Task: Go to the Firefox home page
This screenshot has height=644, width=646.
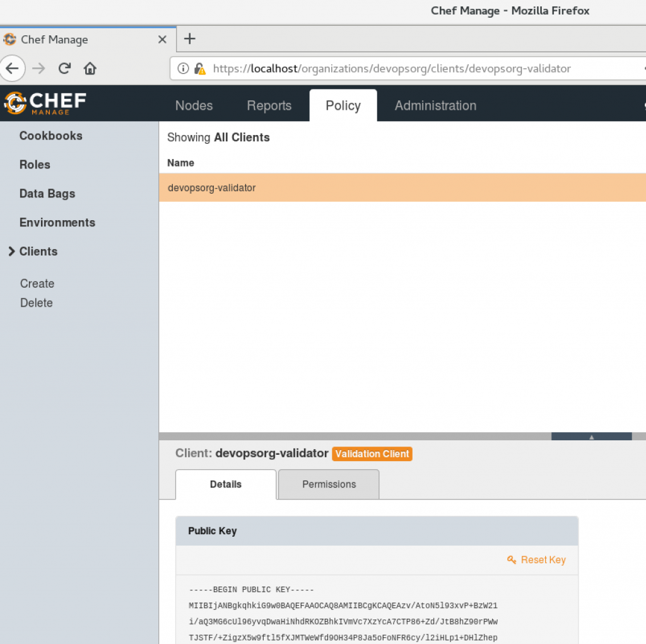Action: (x=90, y=68)
